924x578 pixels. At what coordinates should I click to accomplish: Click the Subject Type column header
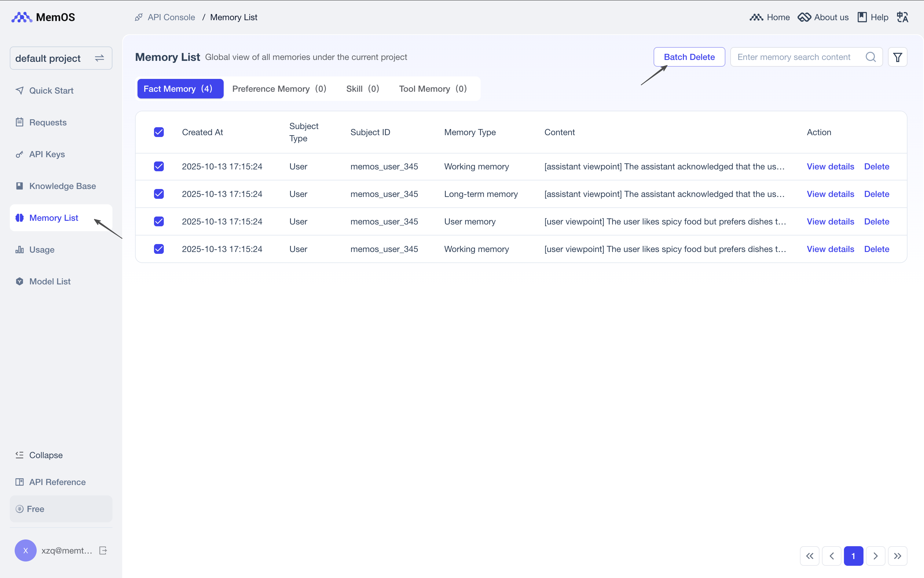click(303, 132)
